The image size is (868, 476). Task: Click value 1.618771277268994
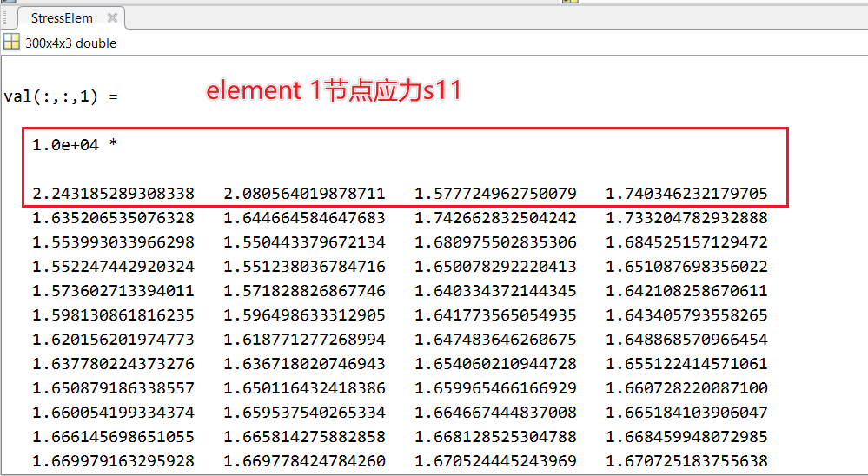304,340
